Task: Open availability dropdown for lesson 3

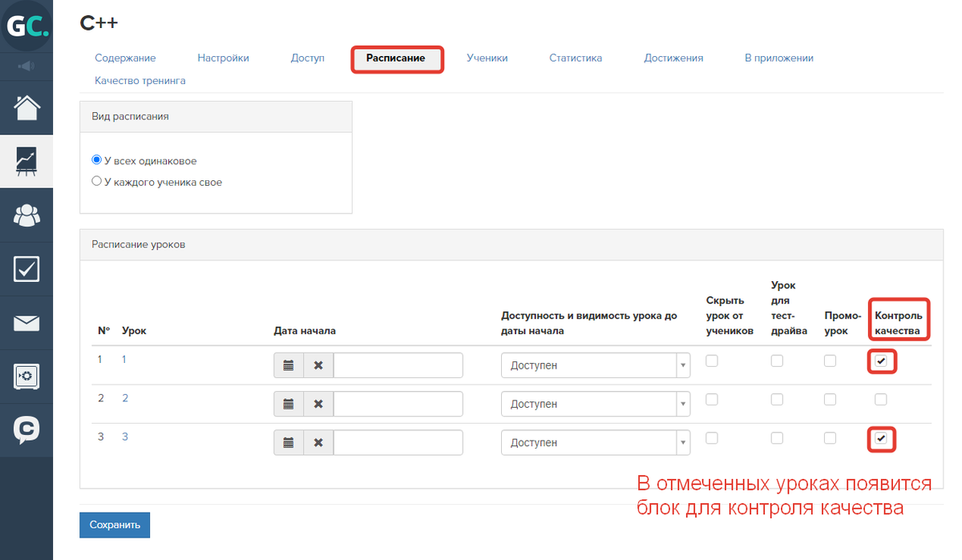Action: 596,442
